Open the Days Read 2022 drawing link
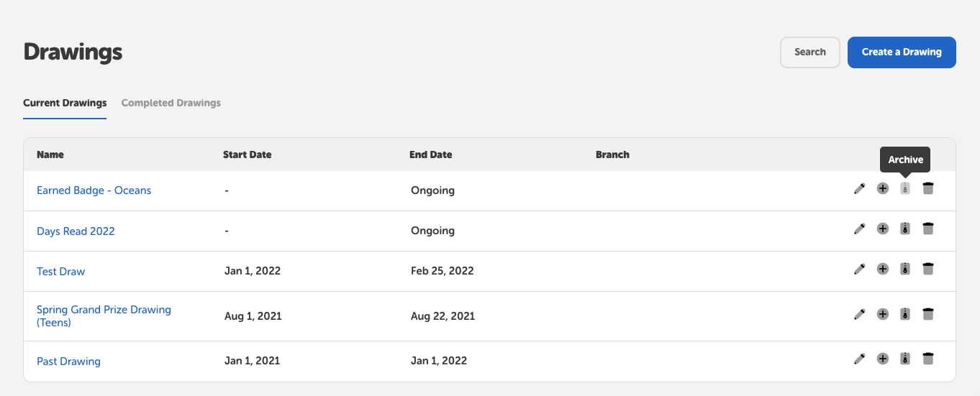 point(76,231)
